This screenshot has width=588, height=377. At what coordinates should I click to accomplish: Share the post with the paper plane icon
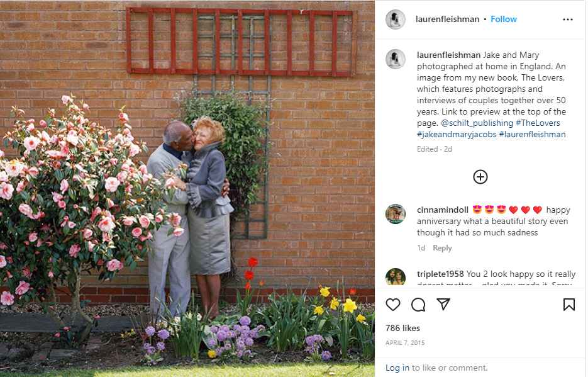click(443, 304)
